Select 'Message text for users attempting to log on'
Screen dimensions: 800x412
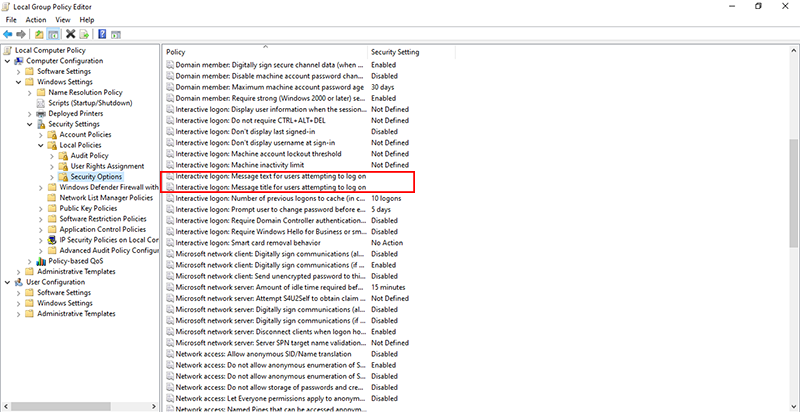pyautogui.click(x=271, y=176)
